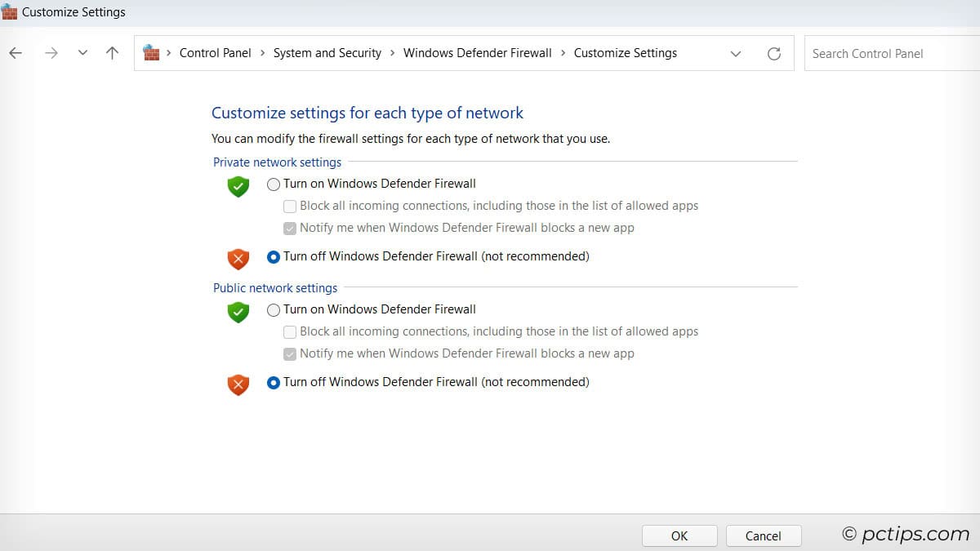
Task: Enable blocking all incoming connections for private networks
Action: pyautogui.click(x=290, y=206)
